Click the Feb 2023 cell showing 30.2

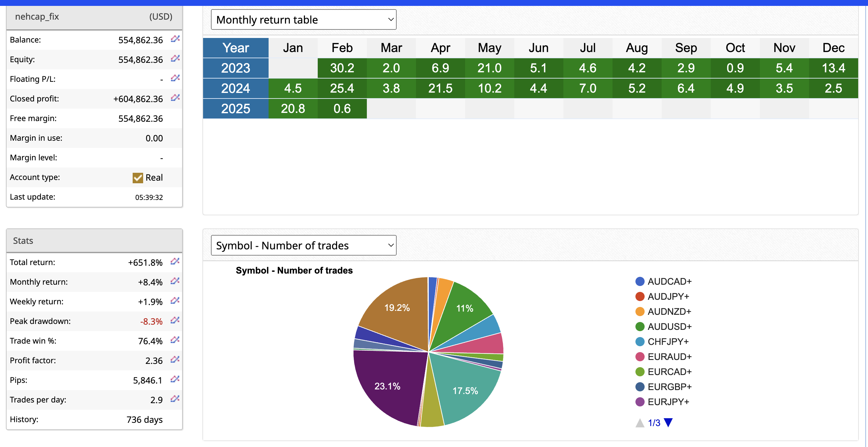(x=342, y=68)
